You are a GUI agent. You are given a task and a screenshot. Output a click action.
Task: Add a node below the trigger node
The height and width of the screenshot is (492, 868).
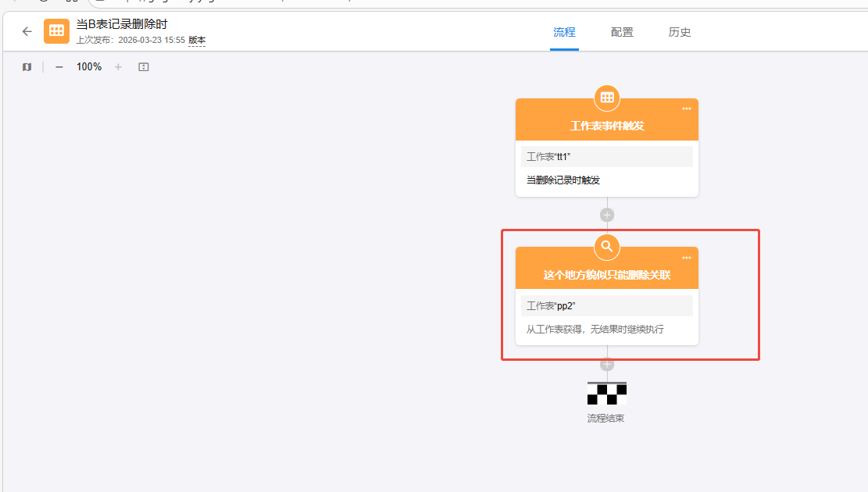point(607,215)
